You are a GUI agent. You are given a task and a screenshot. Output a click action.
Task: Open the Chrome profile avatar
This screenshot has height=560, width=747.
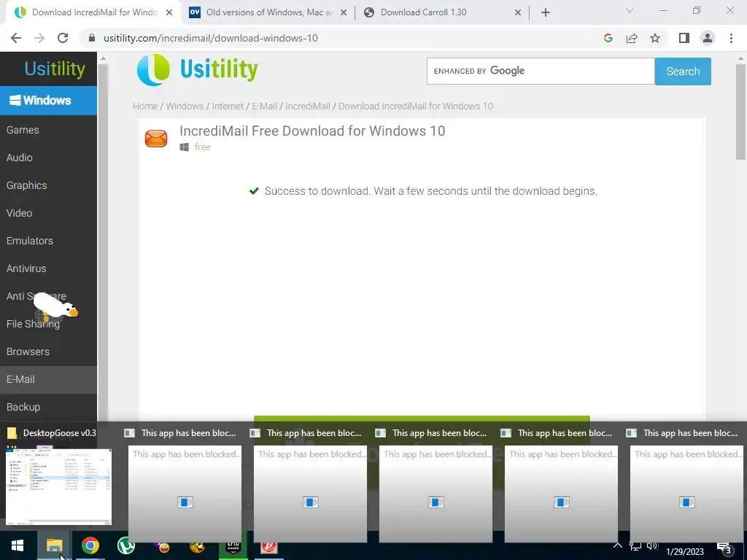[708, 38]
